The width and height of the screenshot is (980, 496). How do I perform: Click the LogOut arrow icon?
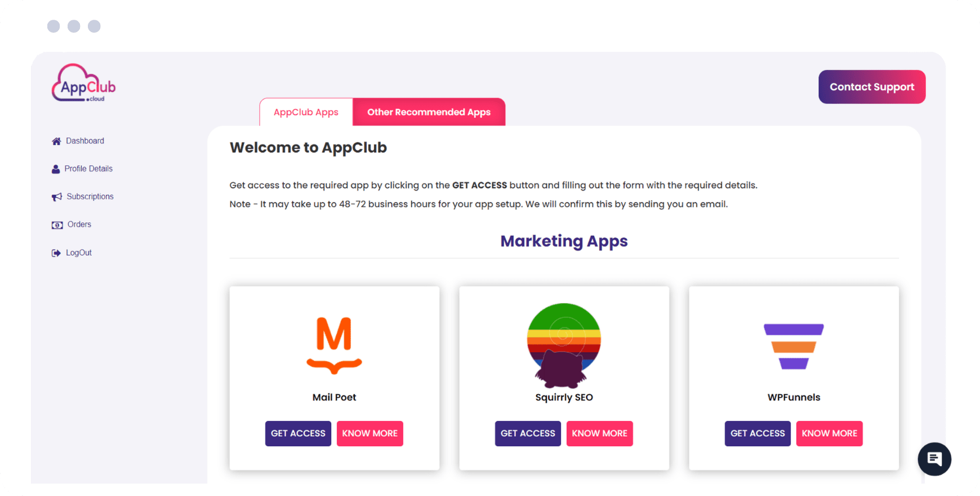(x=56, y=253)
